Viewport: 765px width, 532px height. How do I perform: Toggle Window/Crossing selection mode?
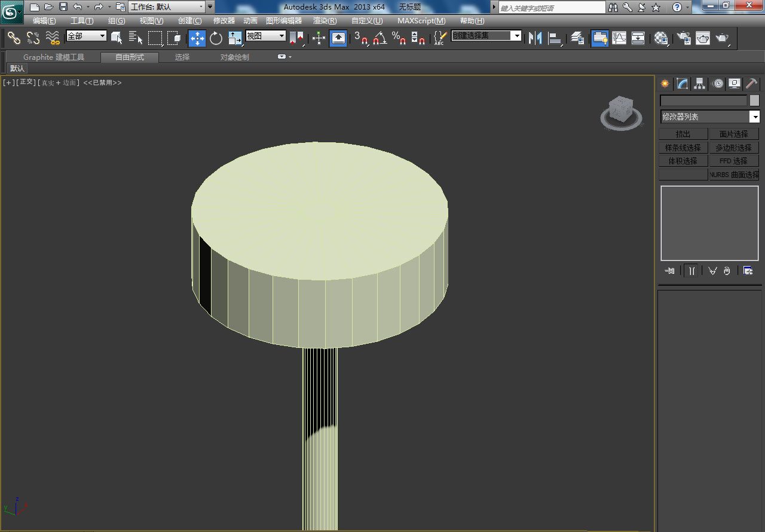(x=174, y=38)
